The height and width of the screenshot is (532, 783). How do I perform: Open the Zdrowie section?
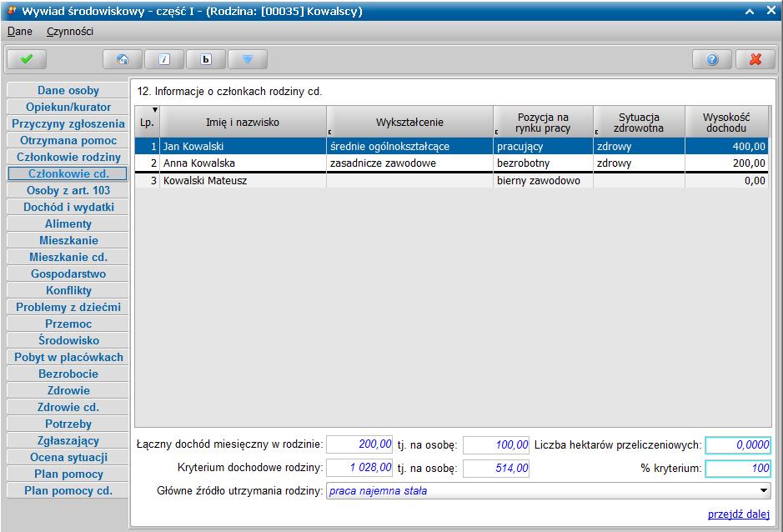(x=68, y=390)
